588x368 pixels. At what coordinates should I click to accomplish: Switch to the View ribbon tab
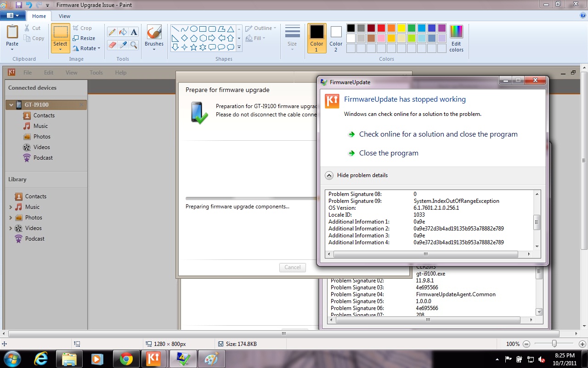pyautogui.click(x=65, y=16)
